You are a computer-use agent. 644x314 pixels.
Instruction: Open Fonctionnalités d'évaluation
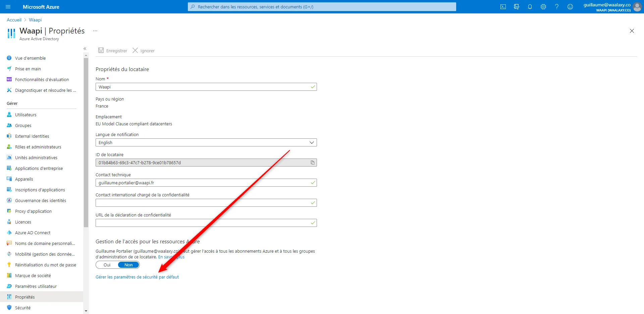pyautogui.click(x=42, y=79)
